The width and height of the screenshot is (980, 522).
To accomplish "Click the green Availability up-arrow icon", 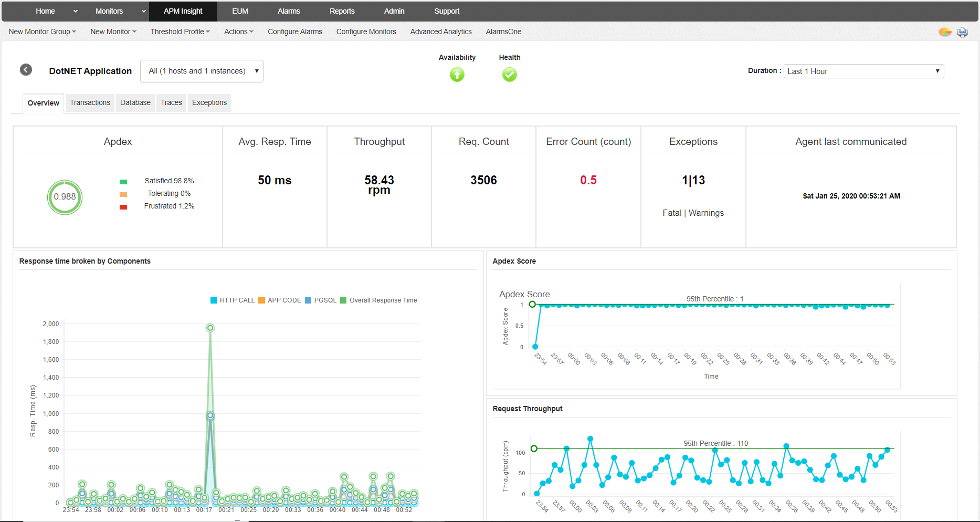I will pos(457,75).
